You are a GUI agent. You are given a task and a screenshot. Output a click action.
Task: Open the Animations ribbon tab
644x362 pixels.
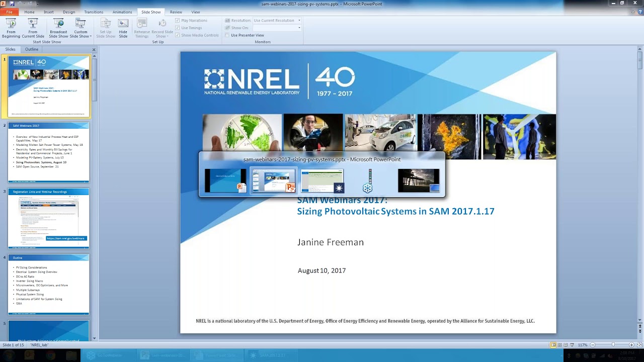click(122, 12)
